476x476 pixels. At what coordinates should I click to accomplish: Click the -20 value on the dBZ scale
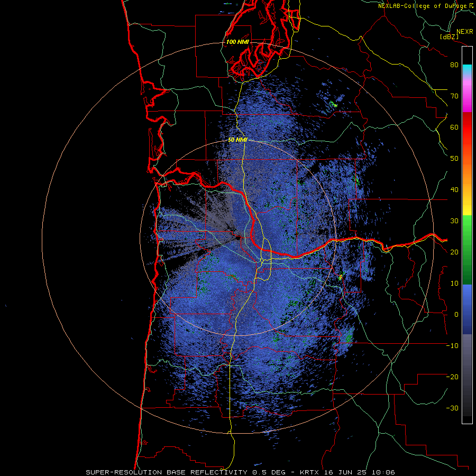point(452,377)
